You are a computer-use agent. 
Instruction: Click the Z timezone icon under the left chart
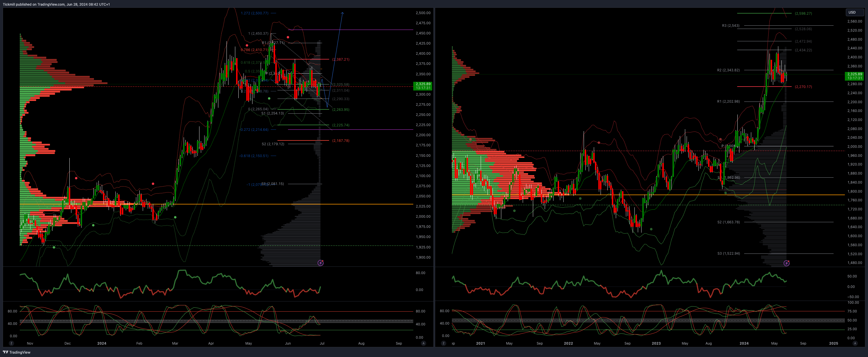coord(12,343)
